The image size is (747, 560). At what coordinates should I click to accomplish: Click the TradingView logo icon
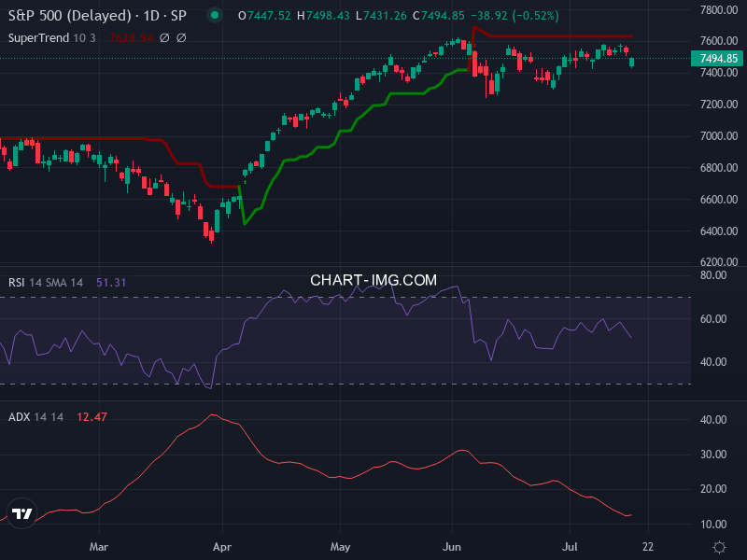point(21,514)
